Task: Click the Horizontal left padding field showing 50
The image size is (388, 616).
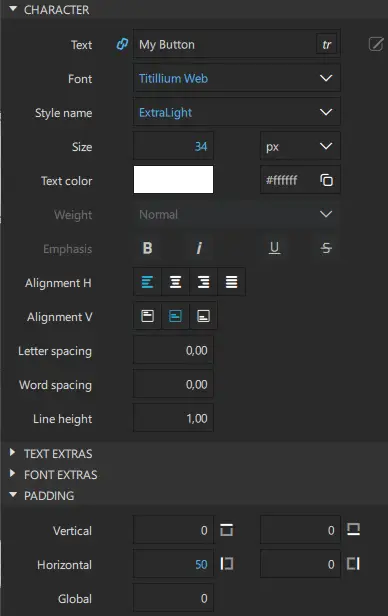Action: (x=173, y=564)
